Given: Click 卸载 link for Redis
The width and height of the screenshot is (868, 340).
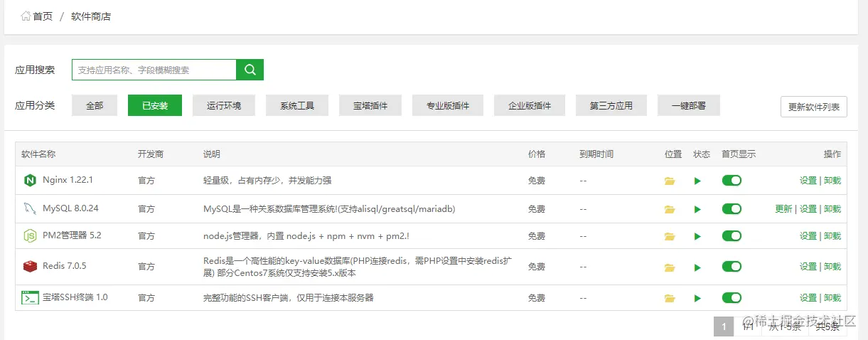Looking at the screenshot, I should click(832, 267).
